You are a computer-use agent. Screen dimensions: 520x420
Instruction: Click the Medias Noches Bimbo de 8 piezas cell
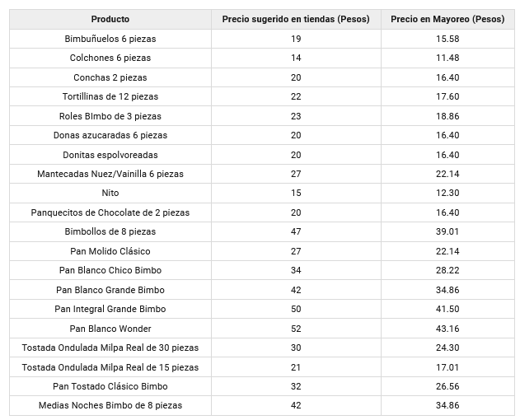coord(110,405)
